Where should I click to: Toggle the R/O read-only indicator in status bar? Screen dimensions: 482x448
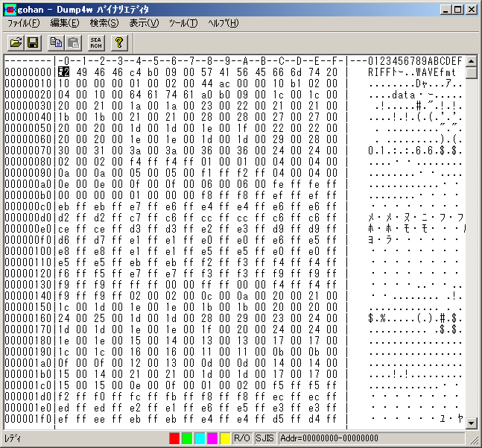(x=242, y=438)
